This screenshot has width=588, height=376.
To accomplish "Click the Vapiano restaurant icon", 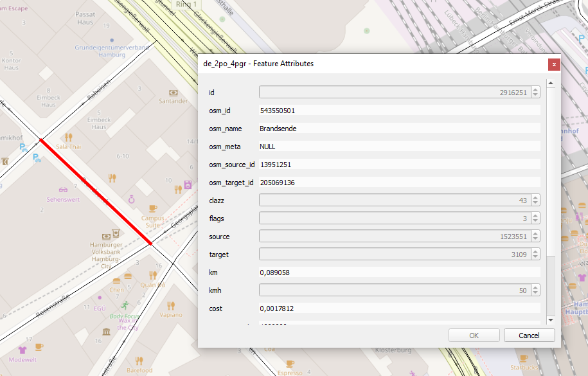I will [171, 305].
